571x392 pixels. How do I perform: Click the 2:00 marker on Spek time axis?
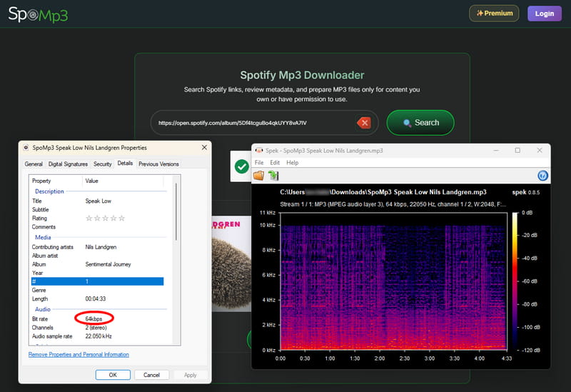(x=380, y=358)
